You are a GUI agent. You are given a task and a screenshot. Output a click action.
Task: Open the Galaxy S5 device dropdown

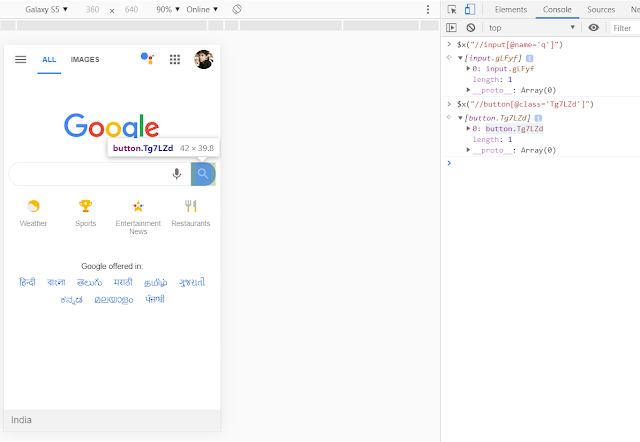coord(46,9)
